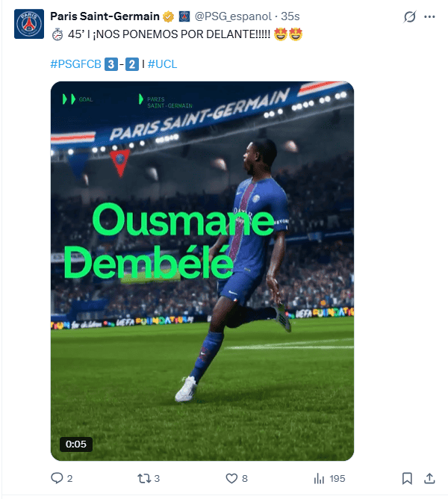
Task: Like the tweet with the heart icon
Action: 231,478
